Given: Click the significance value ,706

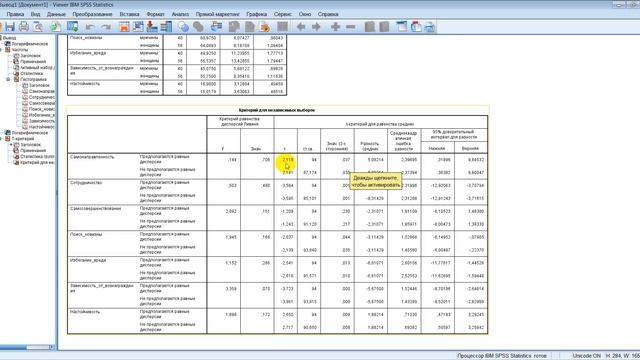Looking at the screenshot, I should (x=266, y=160).
